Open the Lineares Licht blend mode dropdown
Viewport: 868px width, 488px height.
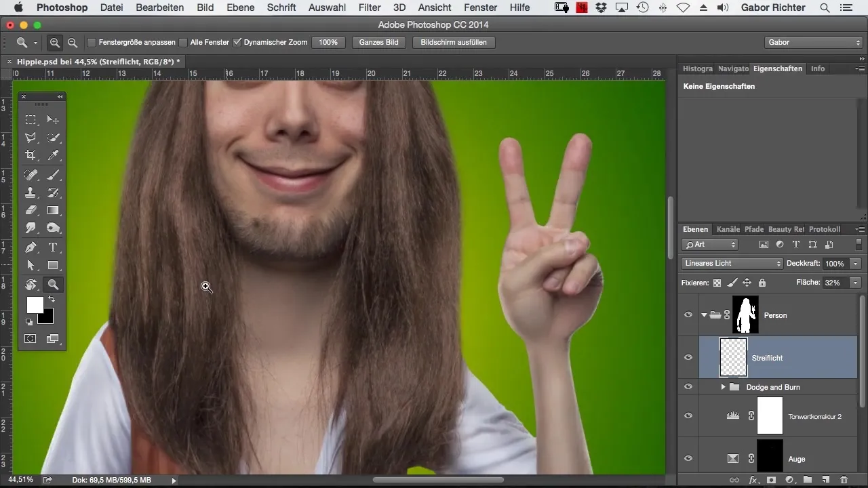[x=732, y=264]
